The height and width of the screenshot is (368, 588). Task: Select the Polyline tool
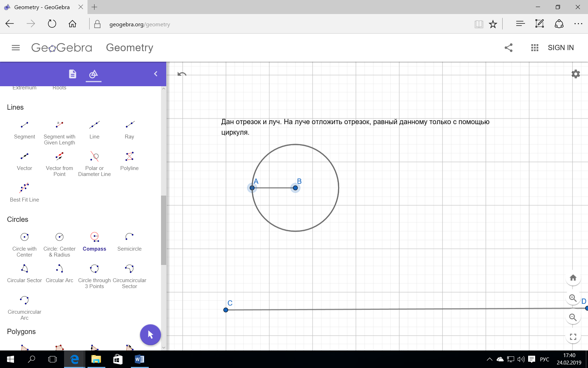(x=129, y=161)
